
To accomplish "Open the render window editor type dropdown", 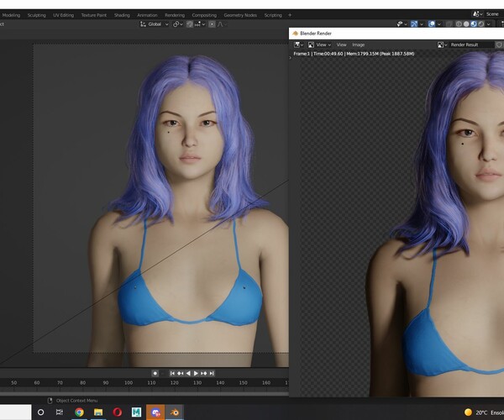I will coord(298,45).
